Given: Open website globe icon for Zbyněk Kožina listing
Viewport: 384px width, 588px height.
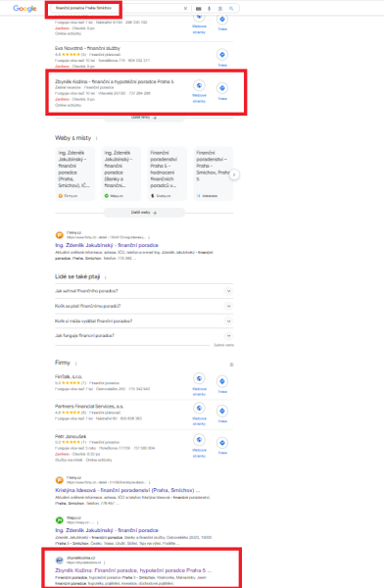Looking at the screenshot, I should tap(199, 85).
